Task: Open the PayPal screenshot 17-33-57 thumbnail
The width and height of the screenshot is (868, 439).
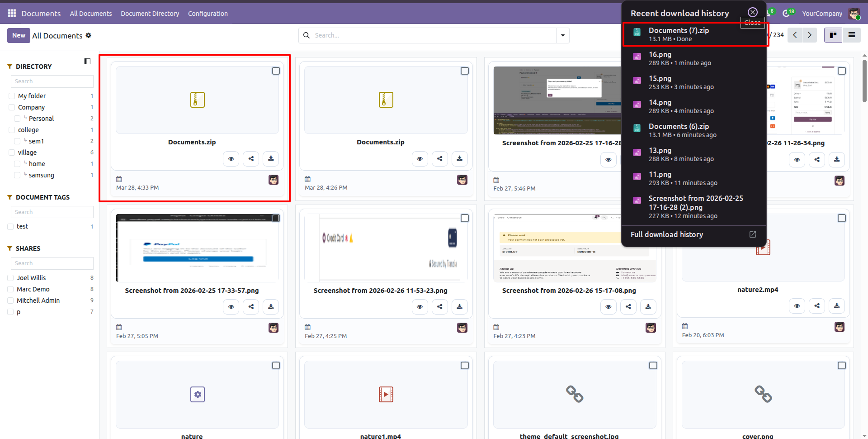Action: tap(197, 248)
